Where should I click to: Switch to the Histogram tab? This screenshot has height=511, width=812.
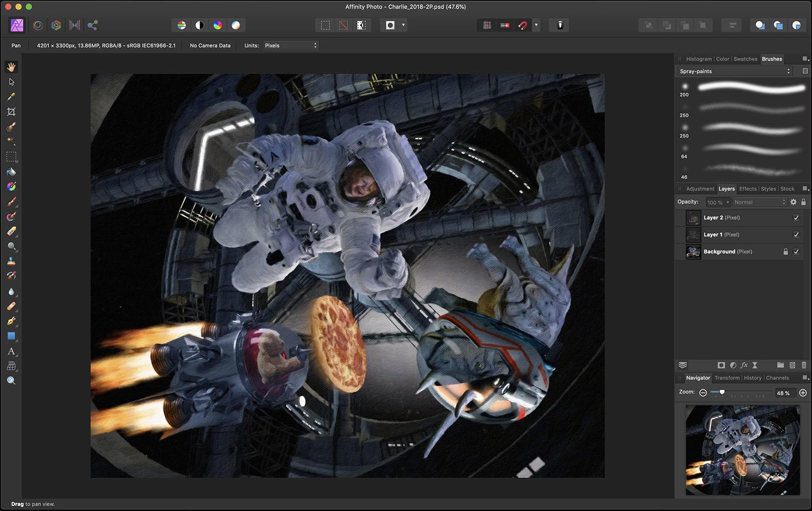pos(699,59)
